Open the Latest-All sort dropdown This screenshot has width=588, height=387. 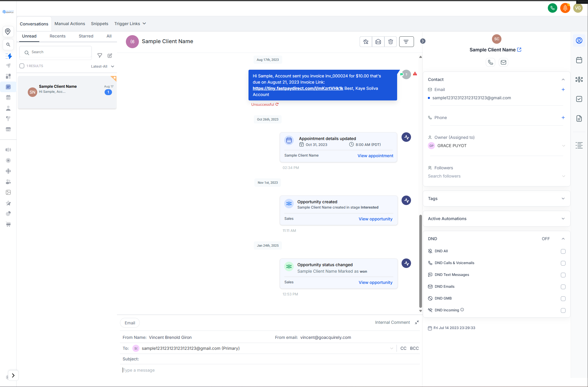click(x=103, y=66)
